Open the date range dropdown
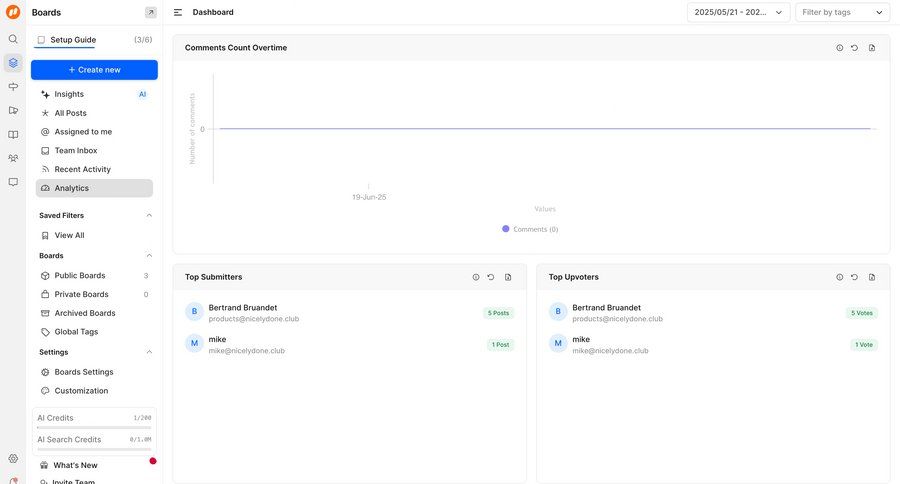Image resolution: width=900 pixels, height=484 pixels. (738, 12)
